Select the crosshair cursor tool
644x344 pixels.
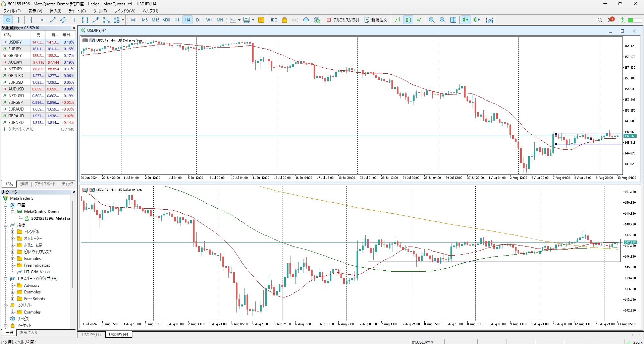(19, 20)
